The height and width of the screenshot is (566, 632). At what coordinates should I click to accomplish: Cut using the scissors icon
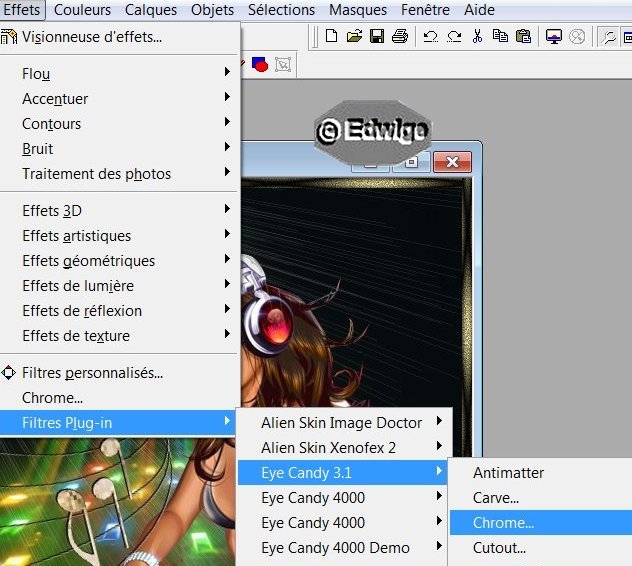477,36
